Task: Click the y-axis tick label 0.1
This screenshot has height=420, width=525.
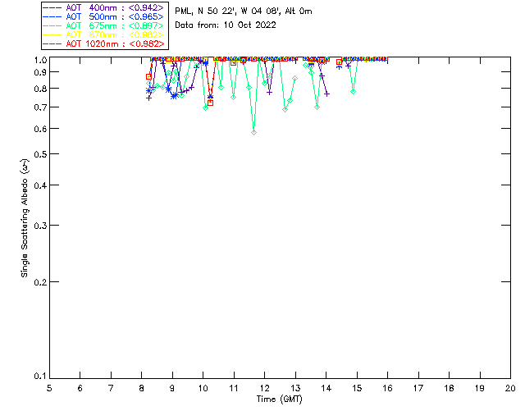Action: (40, 377)
